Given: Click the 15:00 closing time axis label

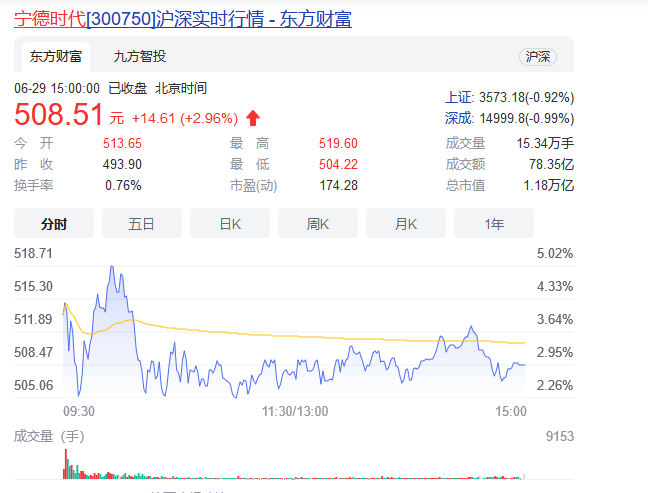Looking at the screenshot, I should [511, 411].
